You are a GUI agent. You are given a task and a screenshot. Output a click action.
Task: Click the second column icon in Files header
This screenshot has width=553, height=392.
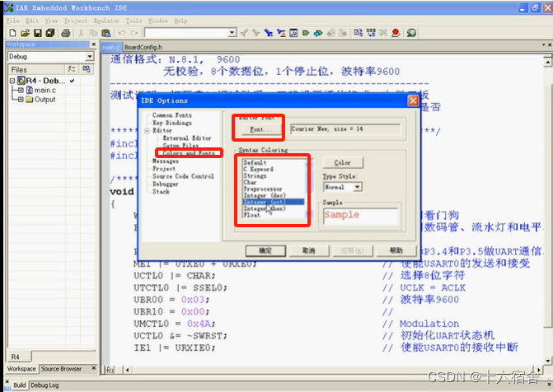click(x=87, y=69)
